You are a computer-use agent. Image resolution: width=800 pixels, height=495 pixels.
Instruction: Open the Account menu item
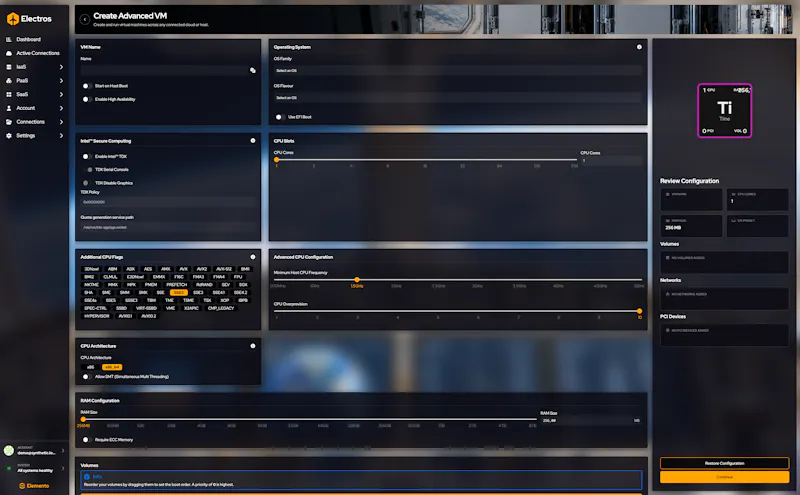pos(34,108)
